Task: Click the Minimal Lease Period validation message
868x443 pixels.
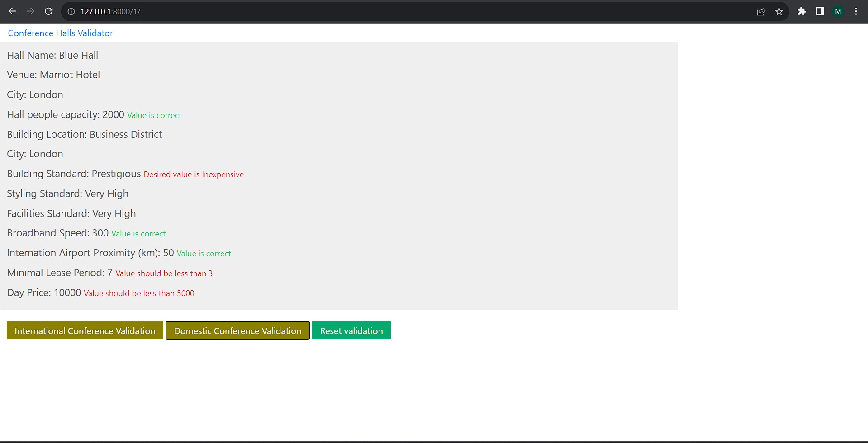Action: [x=164, y=273]
